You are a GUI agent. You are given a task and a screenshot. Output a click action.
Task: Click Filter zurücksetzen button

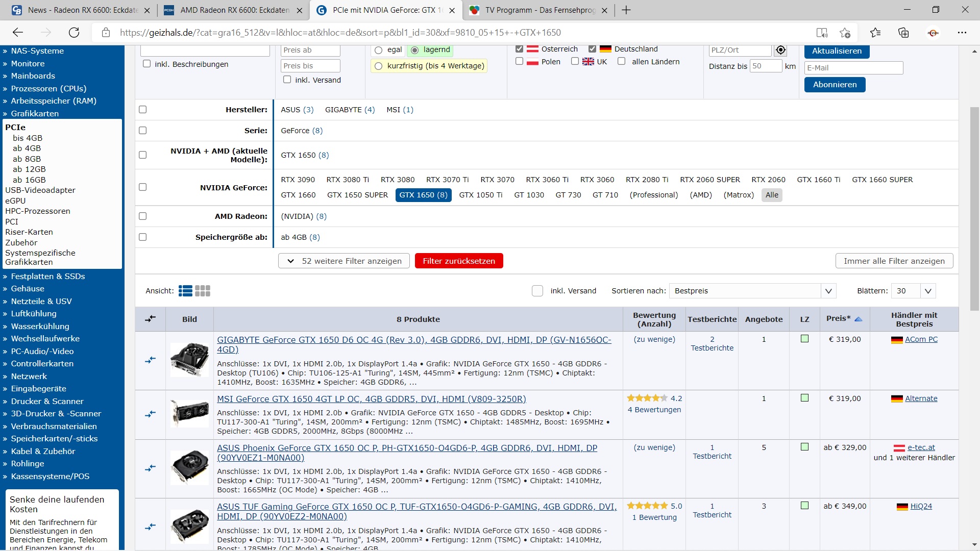pyautogui.click(x=458, y=261)
